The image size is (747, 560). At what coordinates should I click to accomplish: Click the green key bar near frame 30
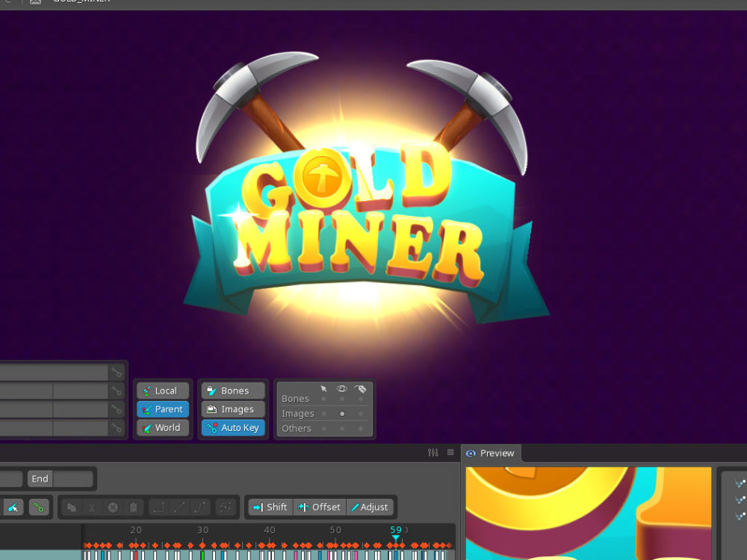point(203,556)
